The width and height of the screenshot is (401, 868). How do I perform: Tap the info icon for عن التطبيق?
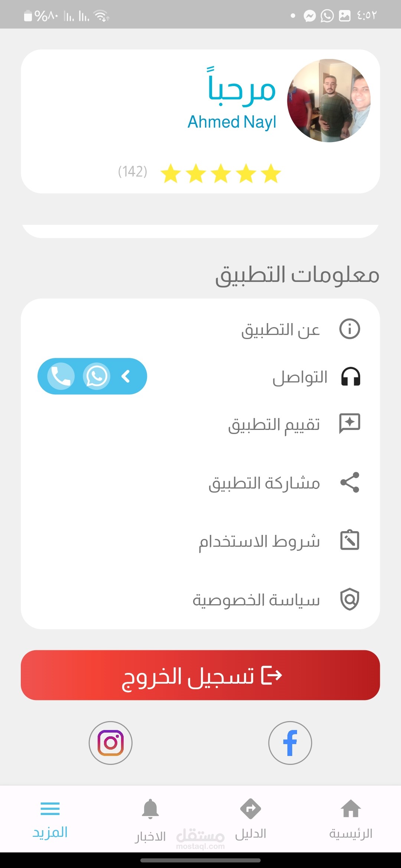click(350, 329)
